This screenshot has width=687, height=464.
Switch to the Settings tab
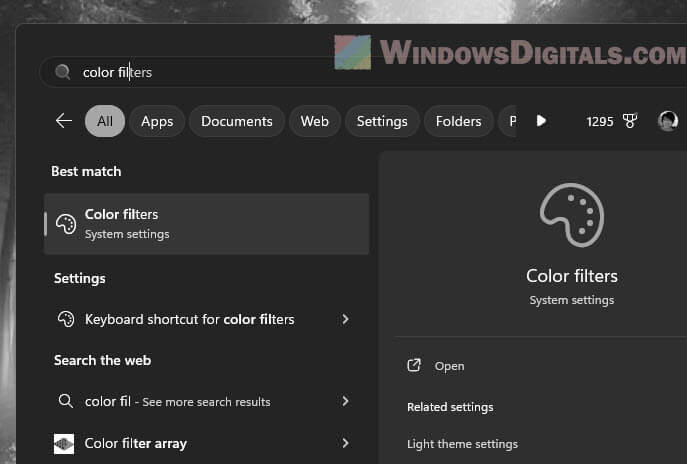pyautogui.click(x=382, y=121)
